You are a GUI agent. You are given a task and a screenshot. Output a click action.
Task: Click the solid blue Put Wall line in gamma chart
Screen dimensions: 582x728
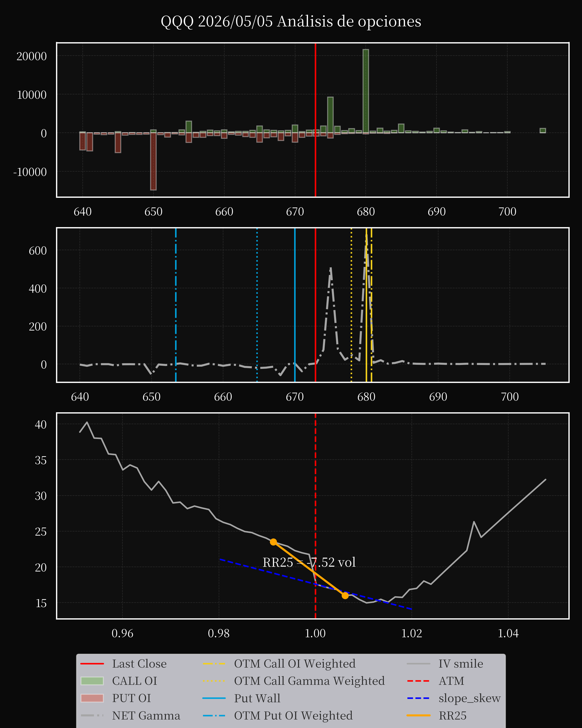(295, 305)
